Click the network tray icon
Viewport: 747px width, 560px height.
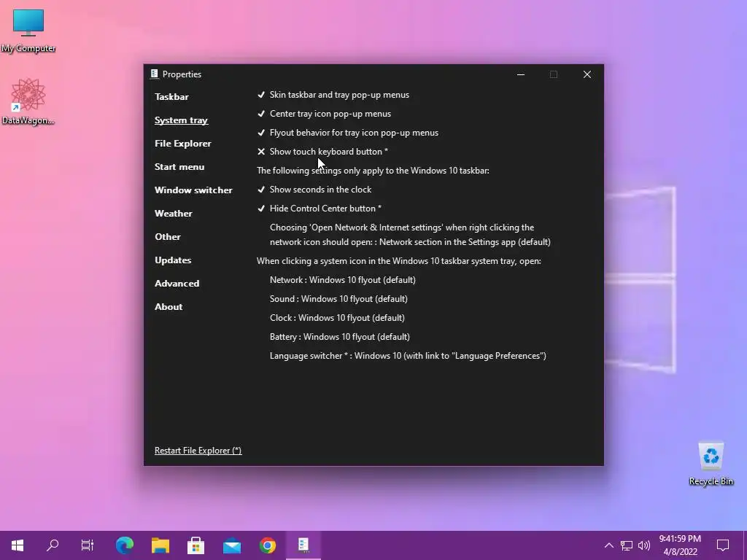pyautogui.click(x=627, y=545)
